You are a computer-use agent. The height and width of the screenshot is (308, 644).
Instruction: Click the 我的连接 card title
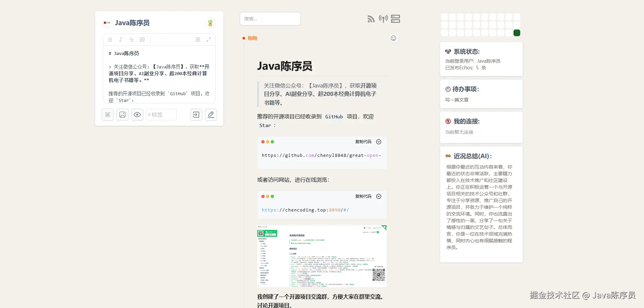click(467, 121)
